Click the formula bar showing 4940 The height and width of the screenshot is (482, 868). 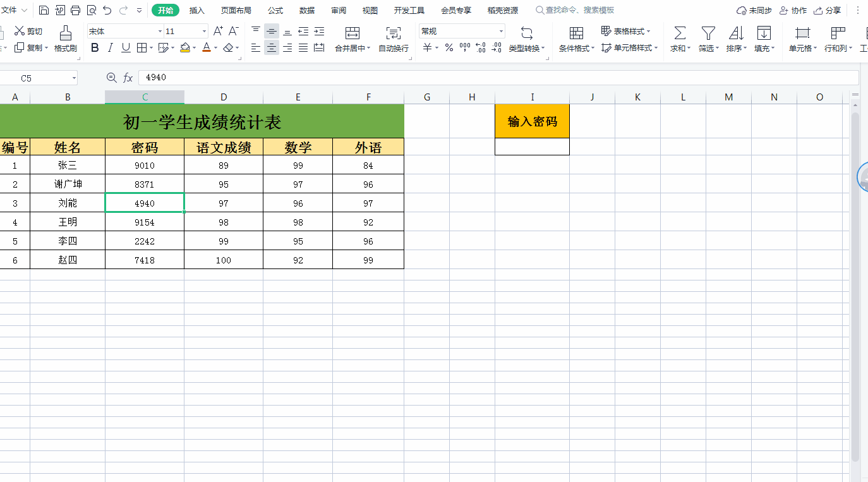click(x=498, y=78)
